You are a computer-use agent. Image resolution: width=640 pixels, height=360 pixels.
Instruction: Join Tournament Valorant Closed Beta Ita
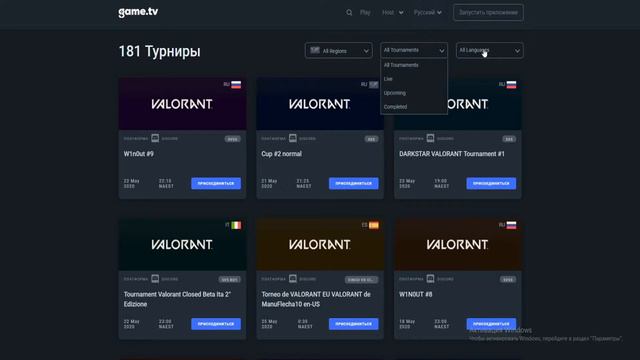click(x=216, y=324)
